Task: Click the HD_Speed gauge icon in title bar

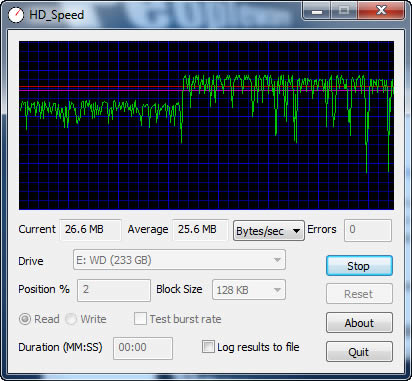Action: [16, 15]
